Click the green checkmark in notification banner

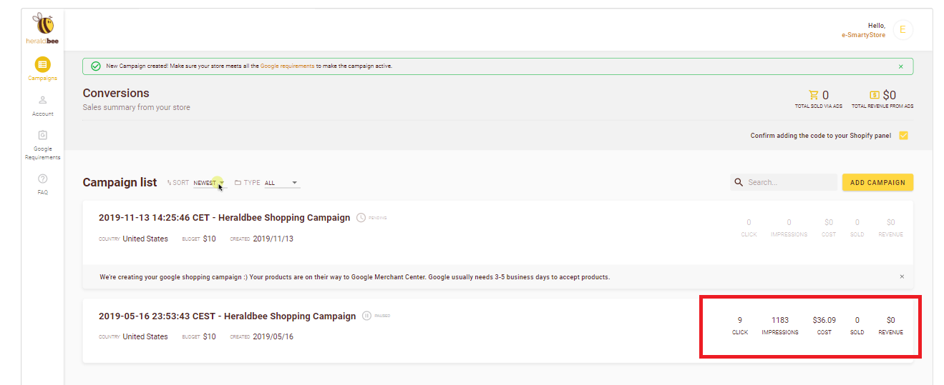95,66
